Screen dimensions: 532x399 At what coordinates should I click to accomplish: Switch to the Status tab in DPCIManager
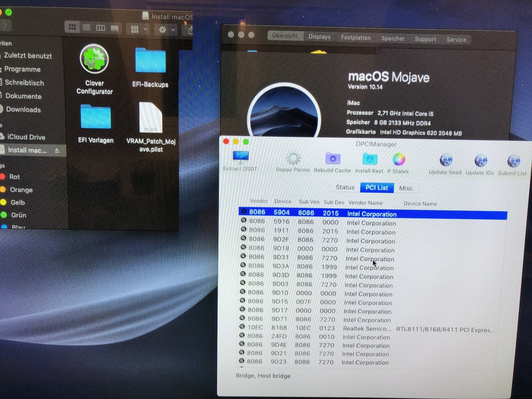coord(345,187)
